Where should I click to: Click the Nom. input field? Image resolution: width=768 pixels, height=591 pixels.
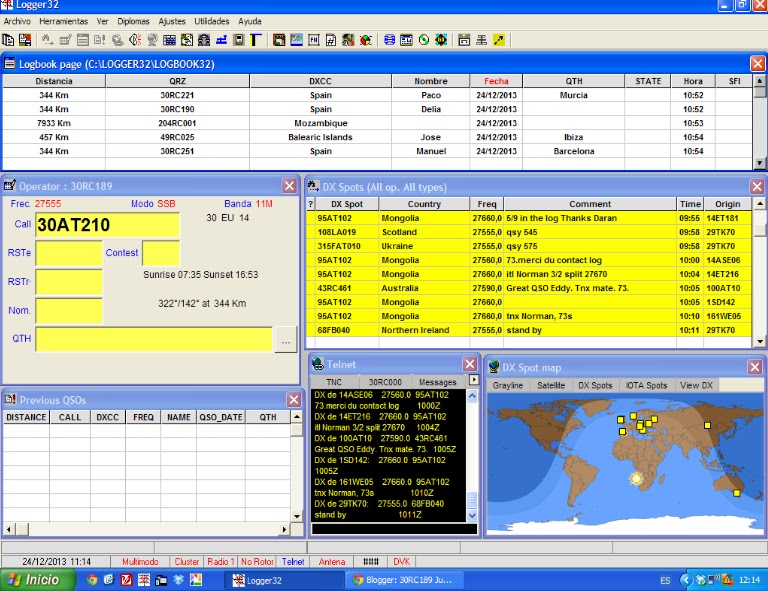pos(69,311)
